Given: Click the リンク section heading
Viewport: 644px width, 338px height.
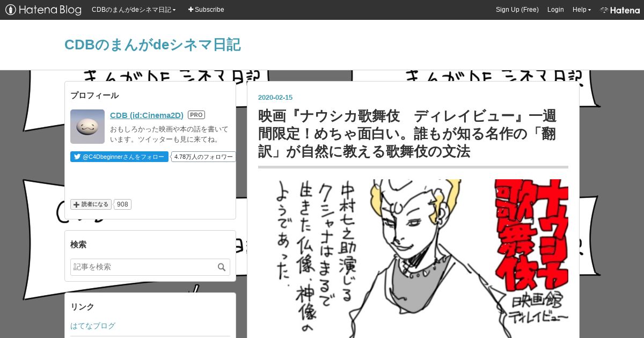Looking at the screenshot, I should coord(82,307).
